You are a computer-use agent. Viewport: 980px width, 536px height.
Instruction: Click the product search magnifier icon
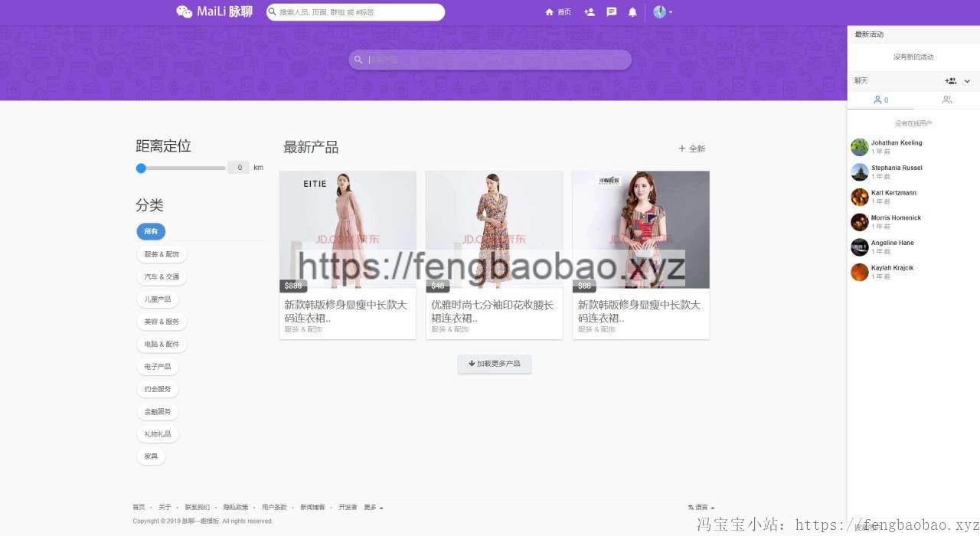point(358,60)
